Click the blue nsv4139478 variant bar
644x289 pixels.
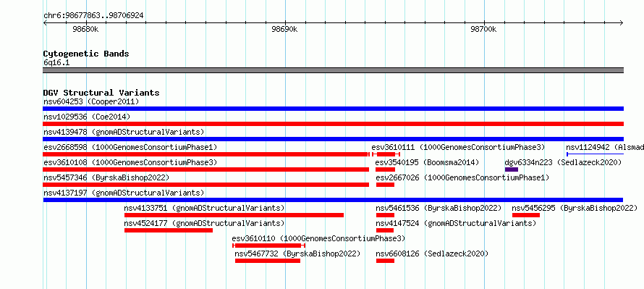pos(333,139)
